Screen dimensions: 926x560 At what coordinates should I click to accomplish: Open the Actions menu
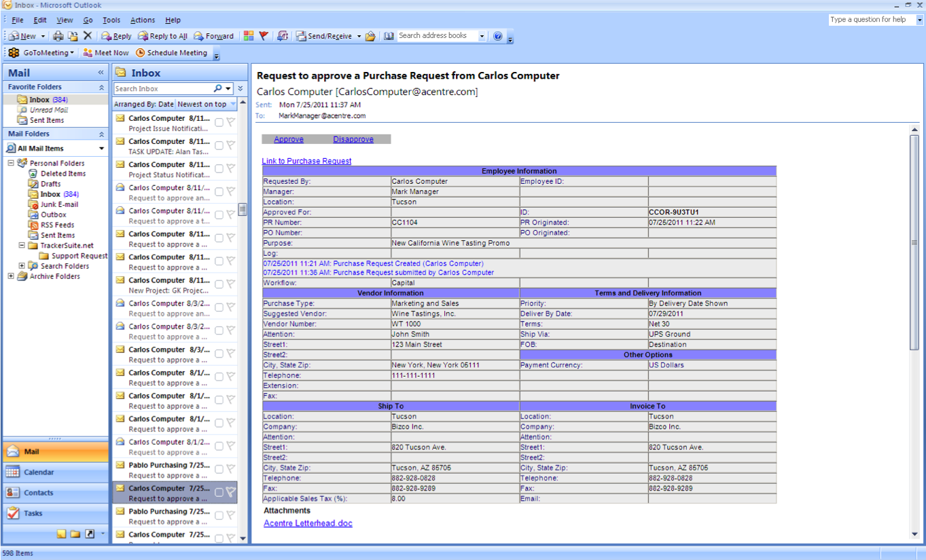pyautogui.click(x=142, y=20)
